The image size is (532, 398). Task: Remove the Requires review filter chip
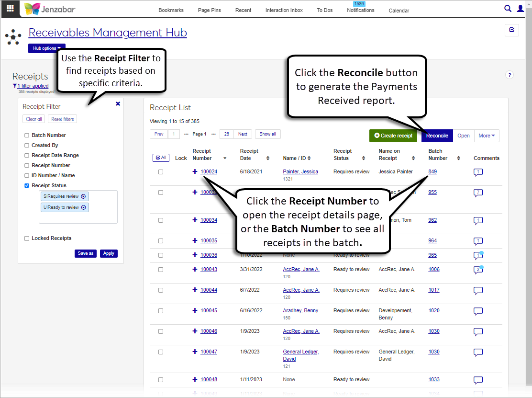tap(83, 196)
